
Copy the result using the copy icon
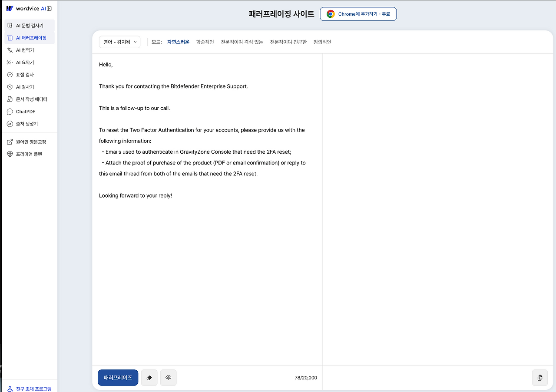coord(539,378)
